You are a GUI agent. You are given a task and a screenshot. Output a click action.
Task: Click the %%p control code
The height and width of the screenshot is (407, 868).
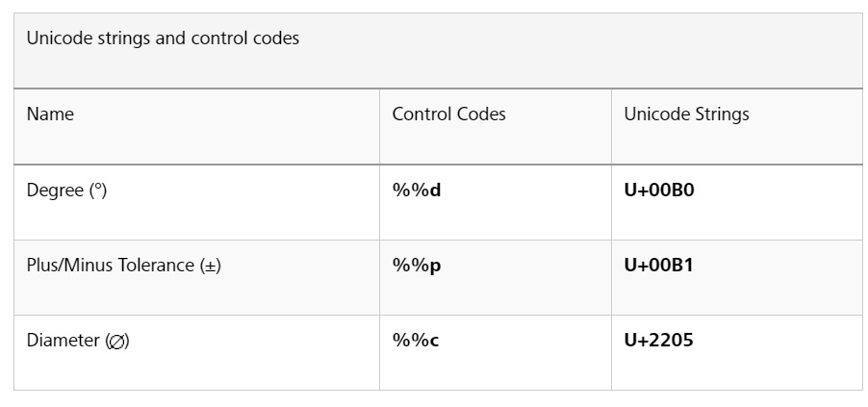417,266
